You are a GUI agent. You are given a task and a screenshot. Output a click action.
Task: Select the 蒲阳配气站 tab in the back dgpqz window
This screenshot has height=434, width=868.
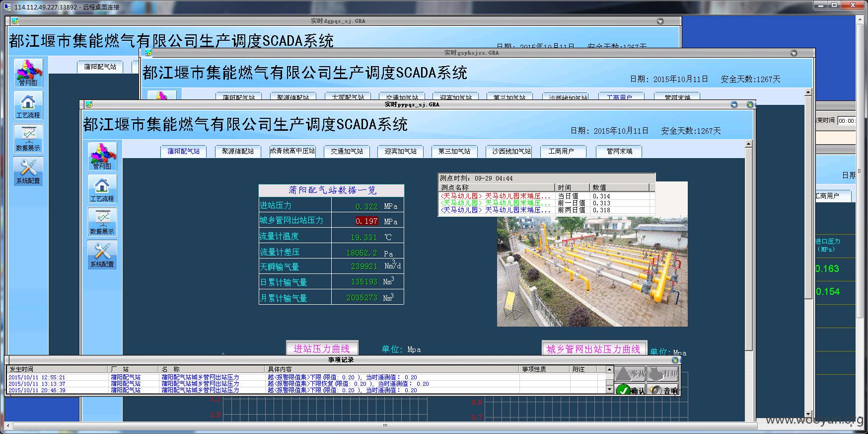(100, 67)
